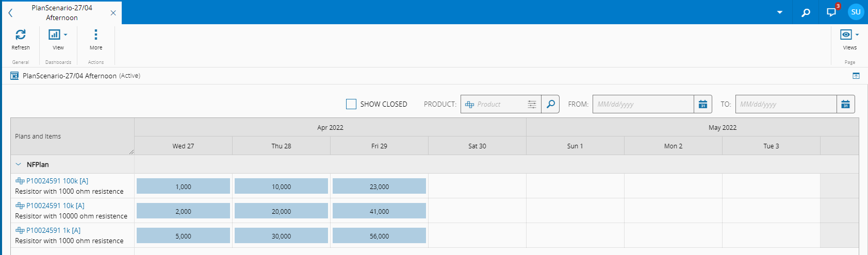The image size is (868, 255).
Task: Open the TO date calendar picker
Action: [x=845, y=104]
